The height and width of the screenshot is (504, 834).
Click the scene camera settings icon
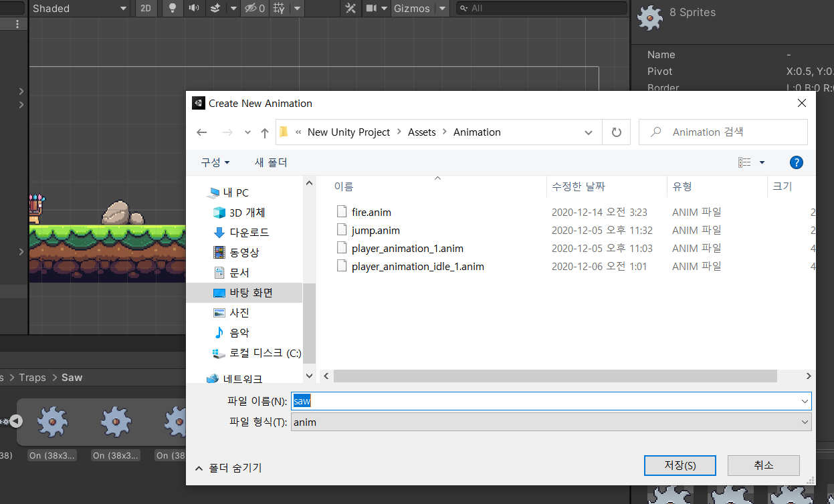(372, 8)
